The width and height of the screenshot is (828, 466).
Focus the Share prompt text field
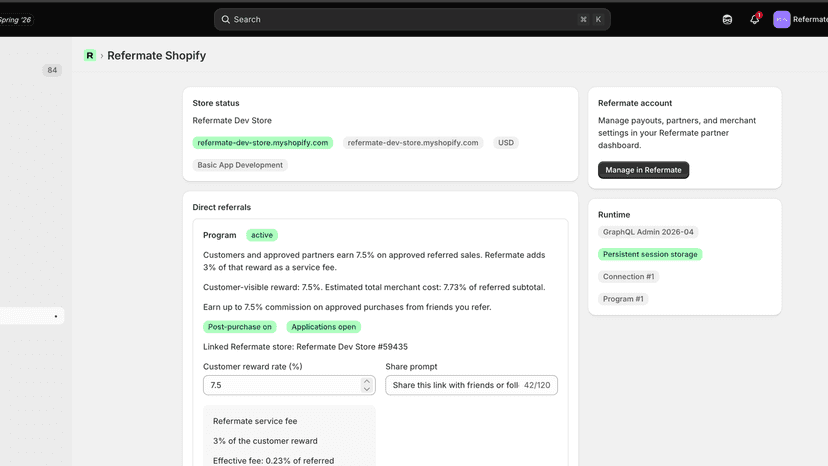[x=471, y=385]
